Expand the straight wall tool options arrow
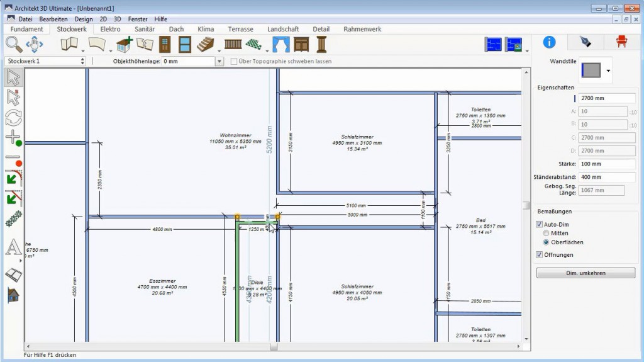The image size is (644, 362). click(x=83, y=51)
